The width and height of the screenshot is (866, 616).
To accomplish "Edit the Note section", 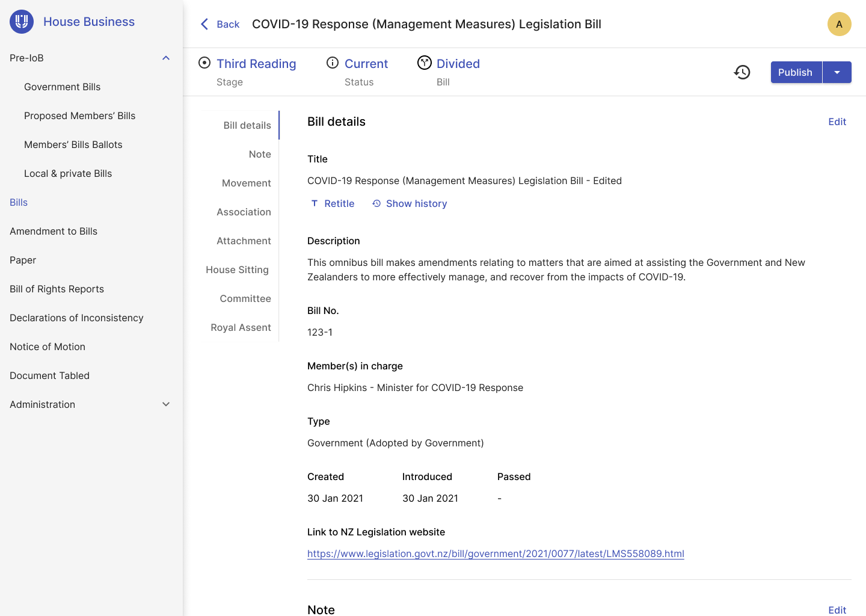I will pyautogui.click(x=837, y=609).
